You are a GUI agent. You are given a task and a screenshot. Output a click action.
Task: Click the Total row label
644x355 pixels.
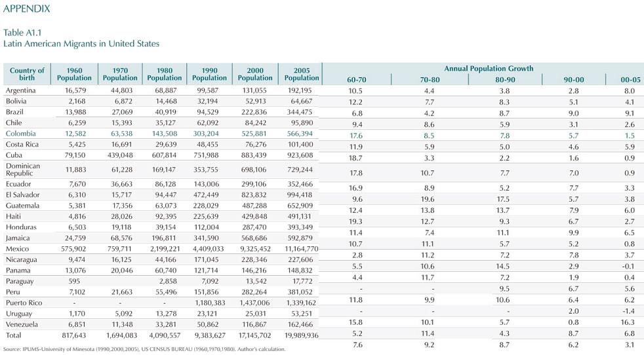tap(14, 335)
